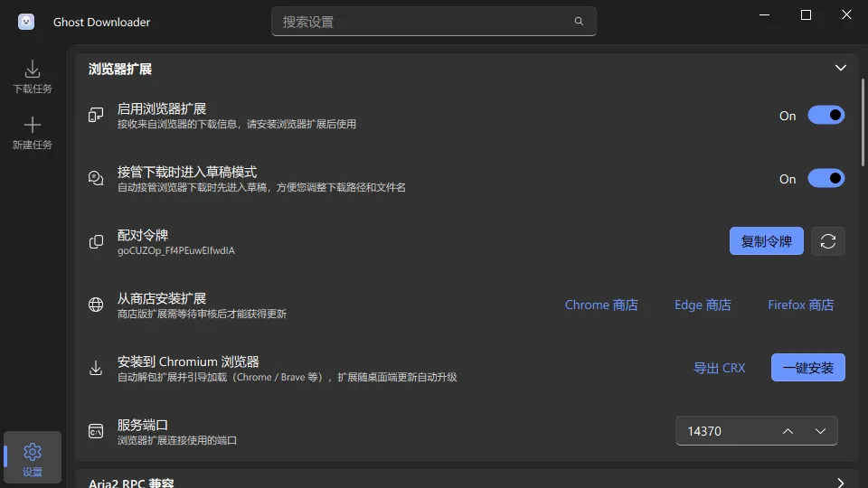Image resolution: width=868 pixels, height=488 pixels.
Task: Click the 配对令牌 copy icon
Action: point(96,242)
